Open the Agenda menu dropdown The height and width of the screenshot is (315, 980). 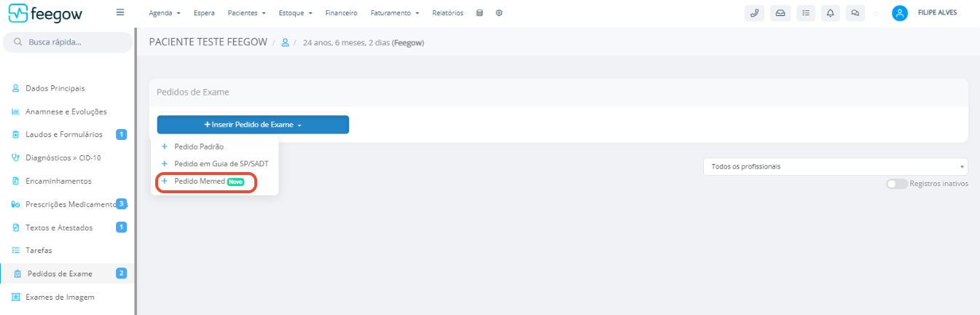click(x=165, y=13)
